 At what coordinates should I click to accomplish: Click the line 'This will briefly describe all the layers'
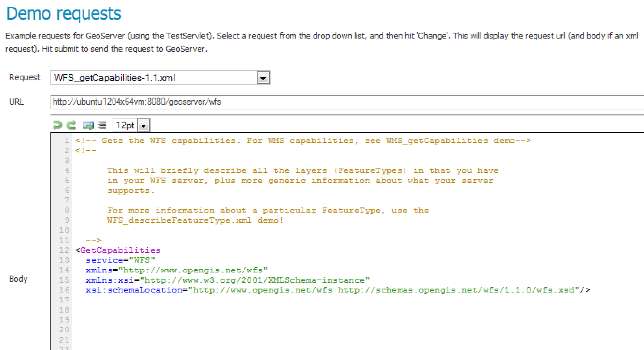coord(303,170)
